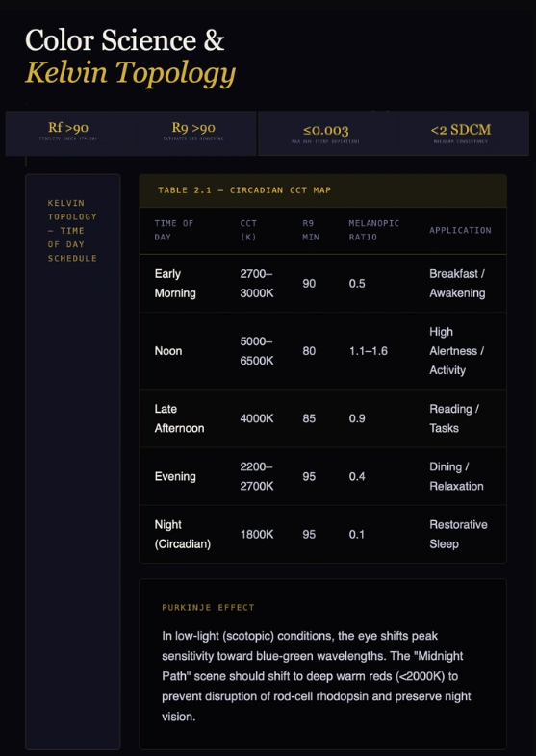Click R9 value '90' in Early Morning row

point(309,284)
